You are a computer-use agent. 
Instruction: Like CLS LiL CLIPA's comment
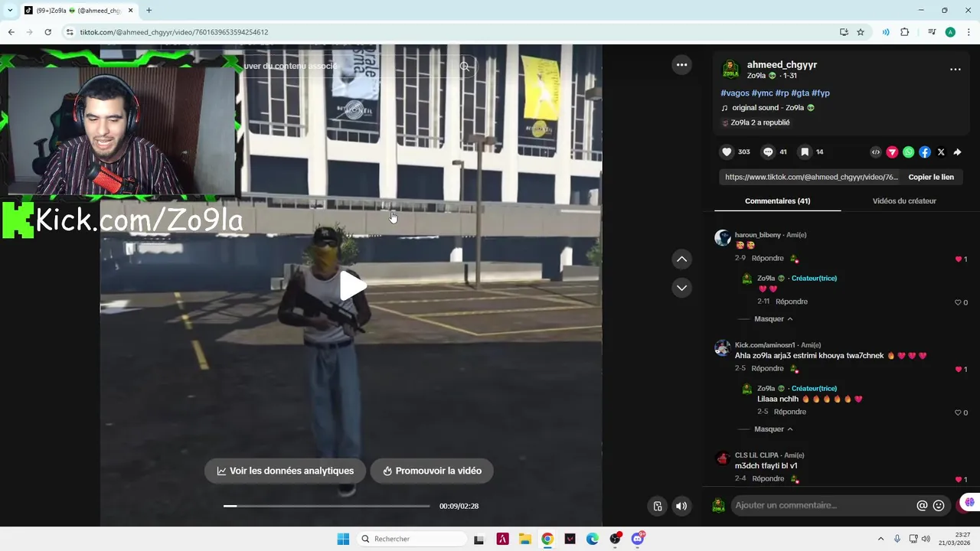[958, 480]
